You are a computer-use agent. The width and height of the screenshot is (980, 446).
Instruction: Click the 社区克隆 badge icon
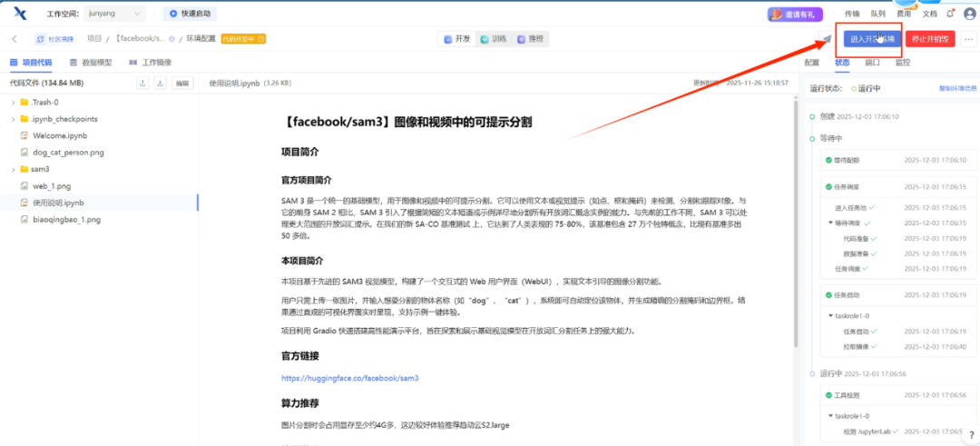coord(41,39)
